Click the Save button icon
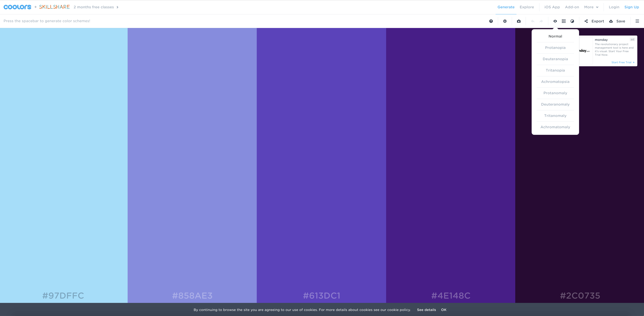The width and height of the screenshot is (644, 316). pyautogui.click(x=612, y=21)
